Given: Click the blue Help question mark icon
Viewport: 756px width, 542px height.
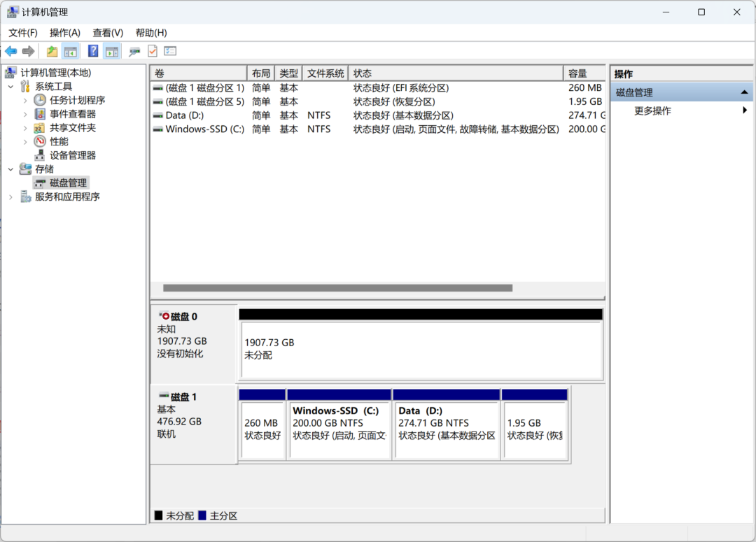Looking at the screenshot, I should 93,51.
